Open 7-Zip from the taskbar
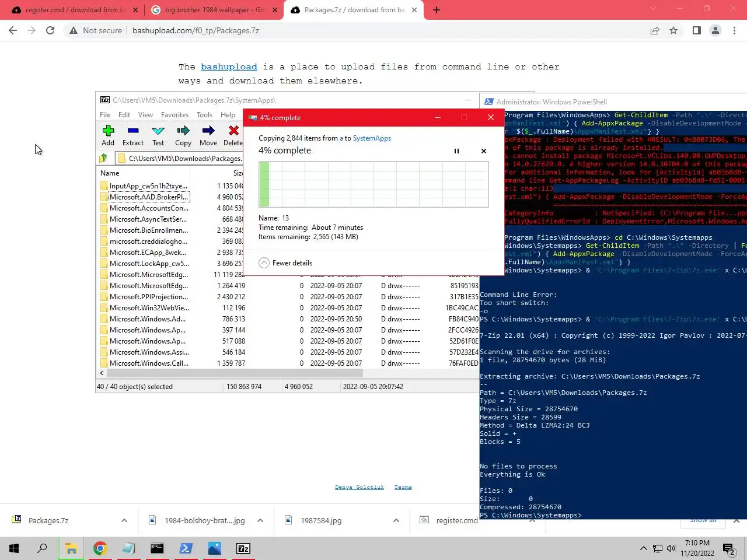The height and width of the screenshot is (560, 747). 243,548
